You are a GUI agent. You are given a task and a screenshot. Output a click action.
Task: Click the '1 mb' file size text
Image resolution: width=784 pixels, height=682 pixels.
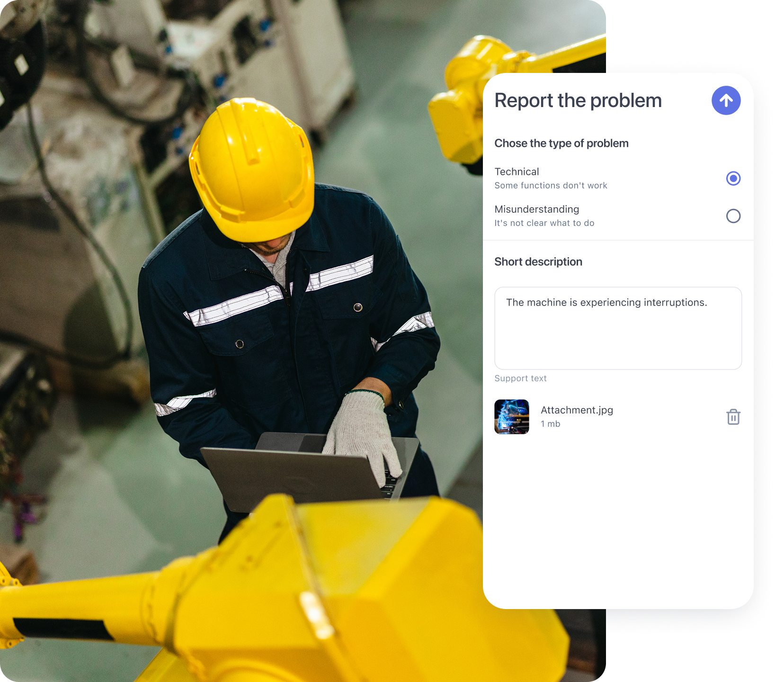(x=550, y=424)
